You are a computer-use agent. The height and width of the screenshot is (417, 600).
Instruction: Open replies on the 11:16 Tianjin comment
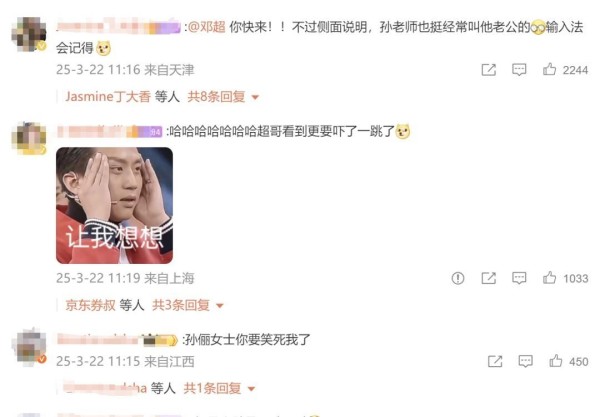(519, 70)
